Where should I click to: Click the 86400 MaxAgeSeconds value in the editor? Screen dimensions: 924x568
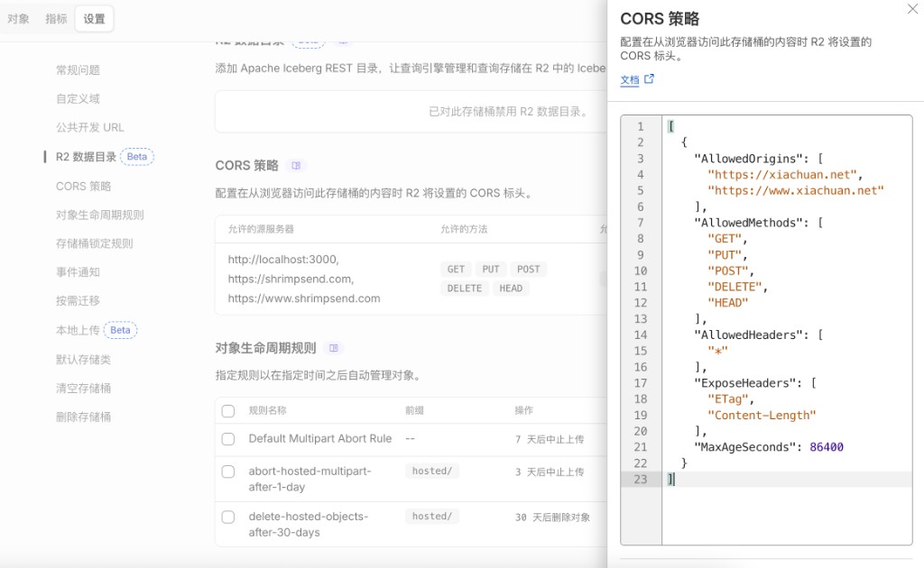point(827,447)
